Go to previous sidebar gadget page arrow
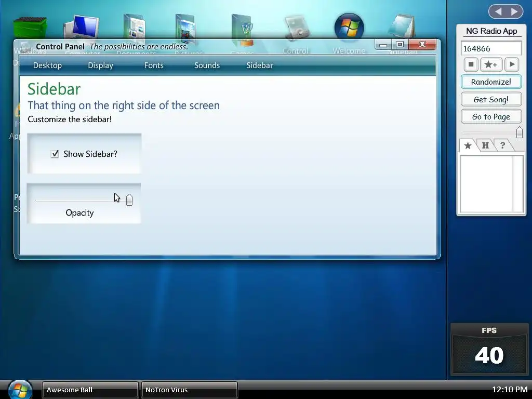Screen dimensions: 532x399 point(498,12)
